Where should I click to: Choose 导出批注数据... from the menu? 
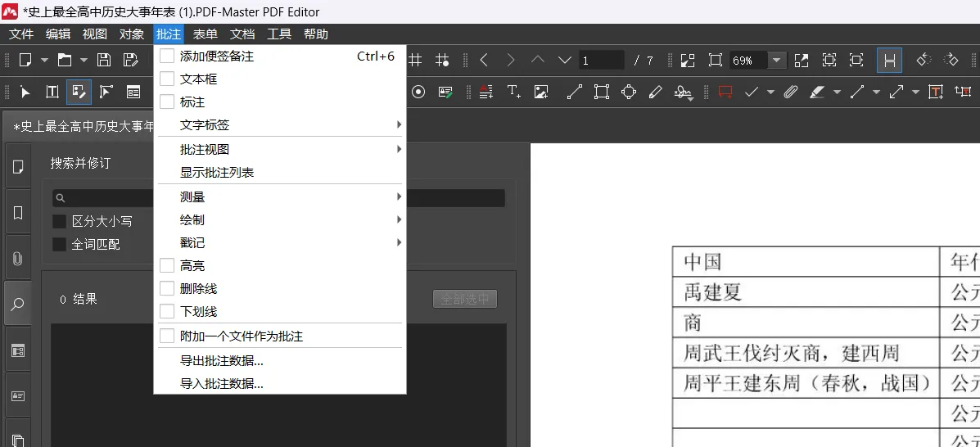(x=280, y=361)
